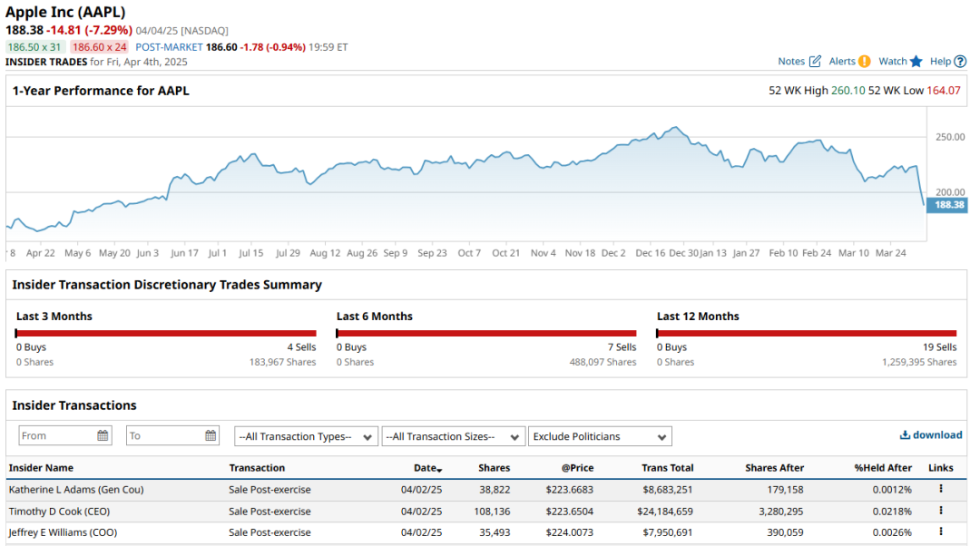Viewport: 980px width, 546px height.
Task: Click the From date input field
Action: tap(65, 435)
